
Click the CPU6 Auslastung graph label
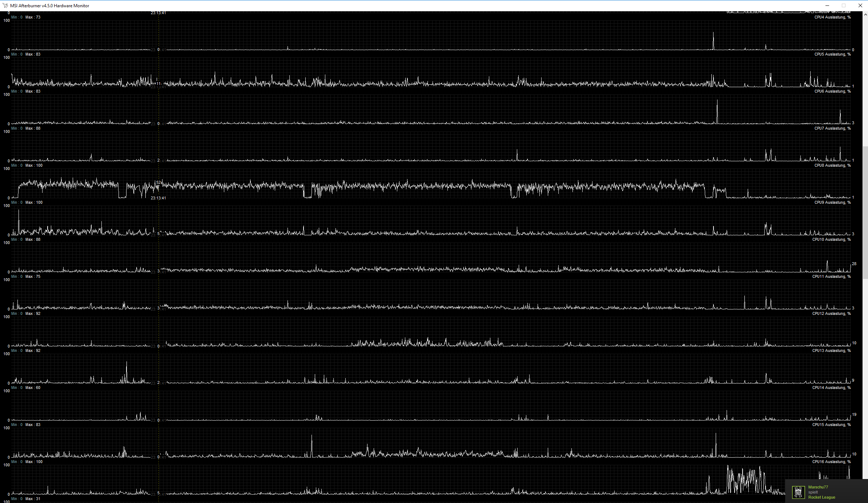832,91
